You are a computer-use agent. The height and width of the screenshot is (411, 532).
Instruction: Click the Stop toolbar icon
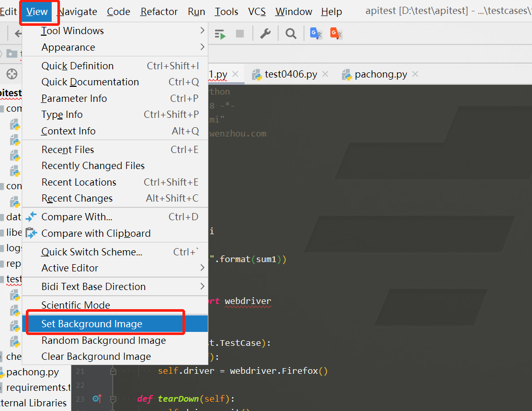(239, 33)
